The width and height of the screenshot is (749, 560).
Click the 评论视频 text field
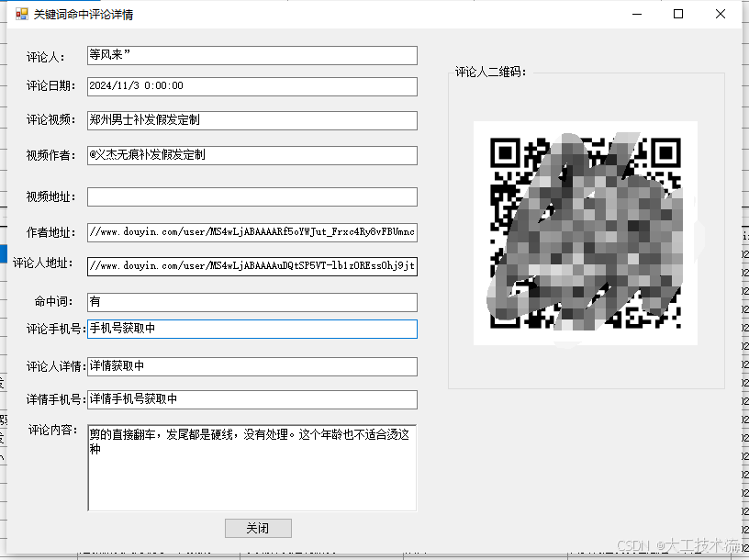click(x=252, y=120)
